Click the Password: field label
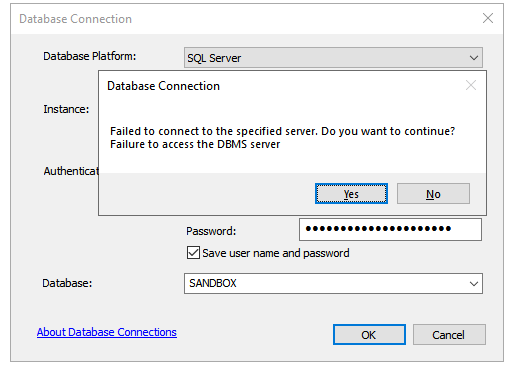This screenshot has height=380, width=511. tap(211, 231)
